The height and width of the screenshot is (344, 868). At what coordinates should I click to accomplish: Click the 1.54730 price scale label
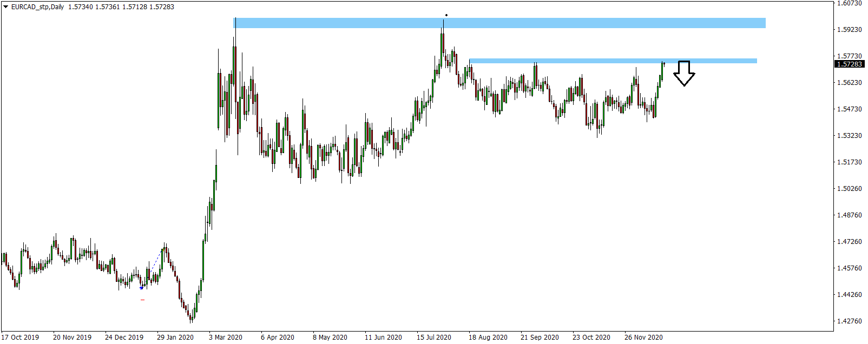tap(849, 109)
